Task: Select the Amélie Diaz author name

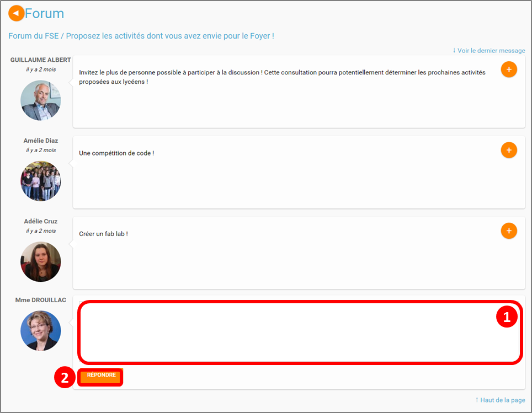Action: pos(40,141)
